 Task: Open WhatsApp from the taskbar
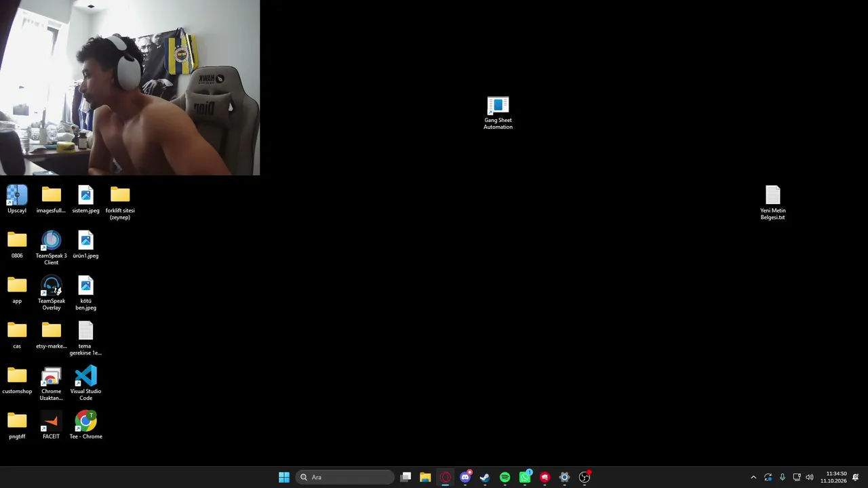click(x=525, y=477)
